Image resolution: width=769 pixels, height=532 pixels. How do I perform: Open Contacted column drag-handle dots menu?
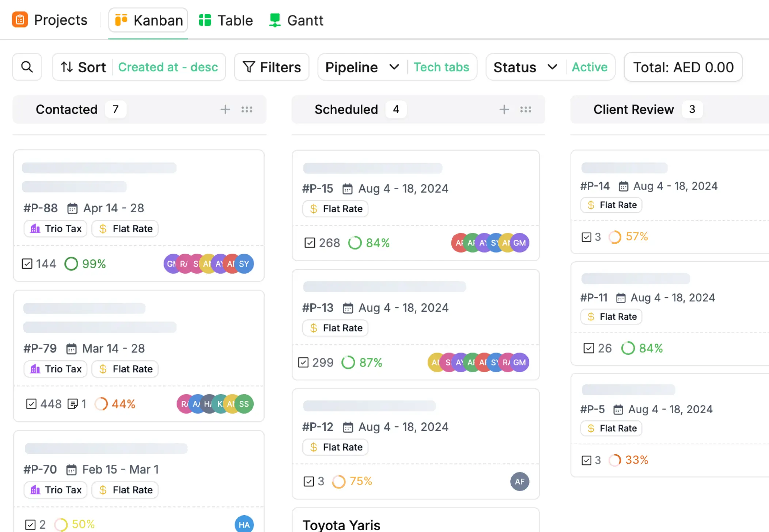tap(247, 109)
